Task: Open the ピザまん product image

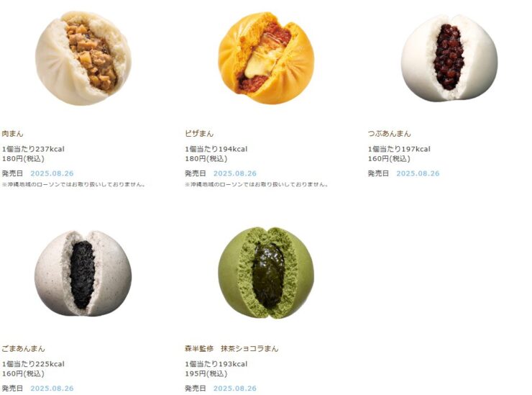Action: pyautogui.click(x=266, y=58)
